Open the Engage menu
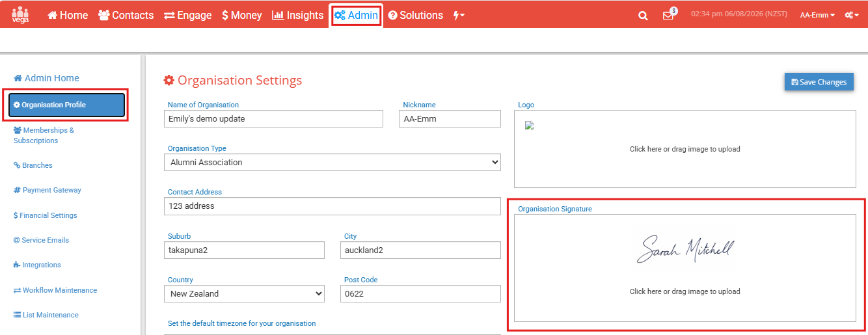Image resolution: width=868 pixels, height=335 pixels. coord(188,15)
